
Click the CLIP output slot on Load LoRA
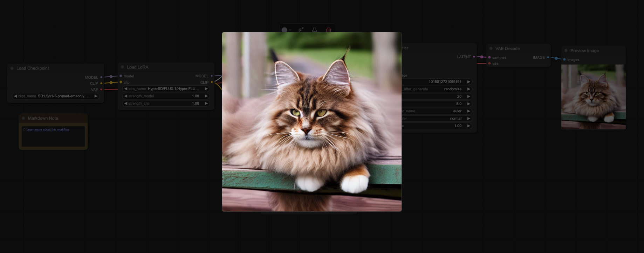pos(212,82)
